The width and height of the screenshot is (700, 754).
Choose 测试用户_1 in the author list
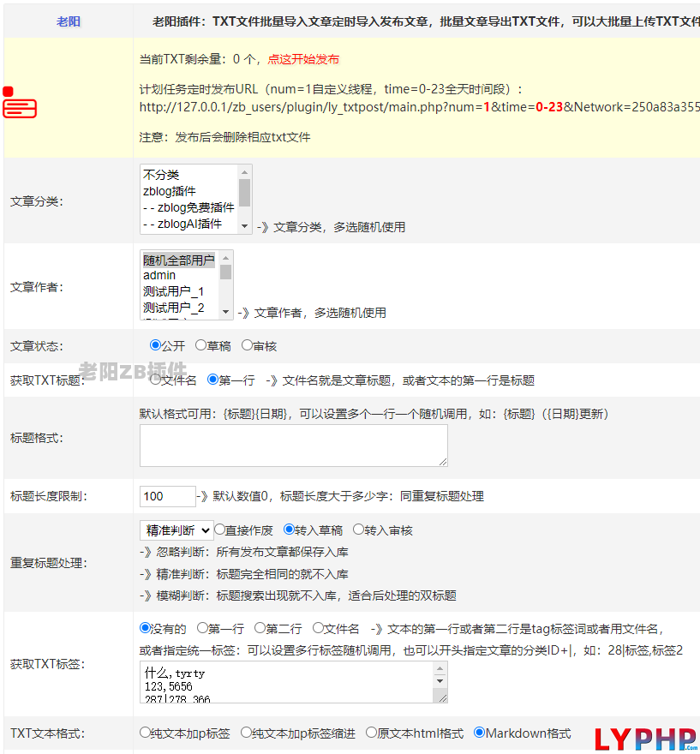pos(174,291)
